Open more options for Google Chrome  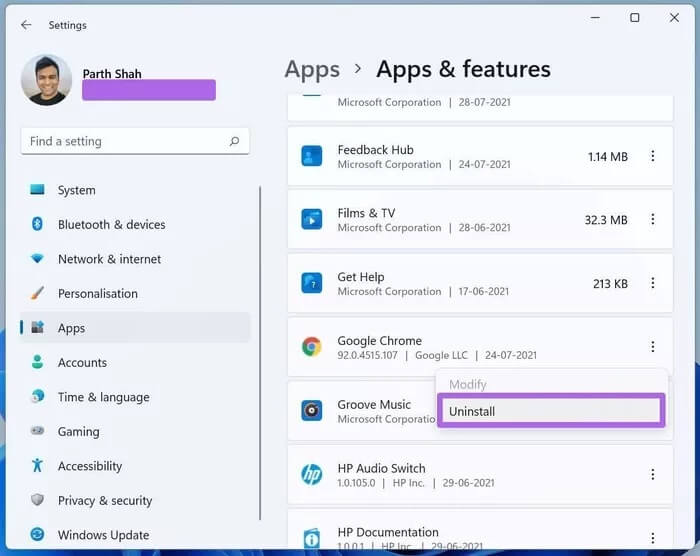[653, 347]
